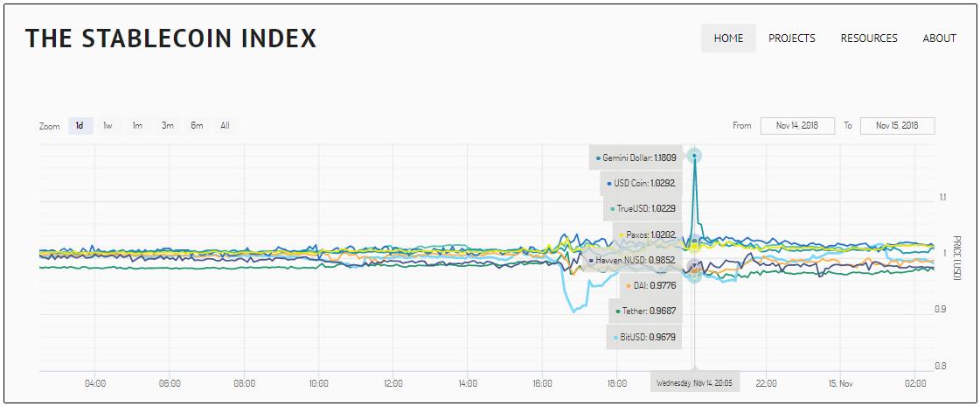
Task: Click the 12:00 time axis label
Action: (393, 383)
